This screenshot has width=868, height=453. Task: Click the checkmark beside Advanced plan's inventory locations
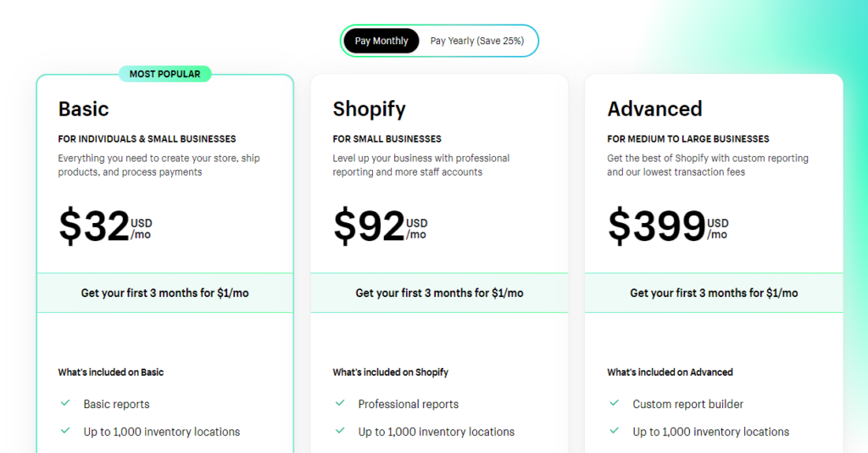point(615,430)
